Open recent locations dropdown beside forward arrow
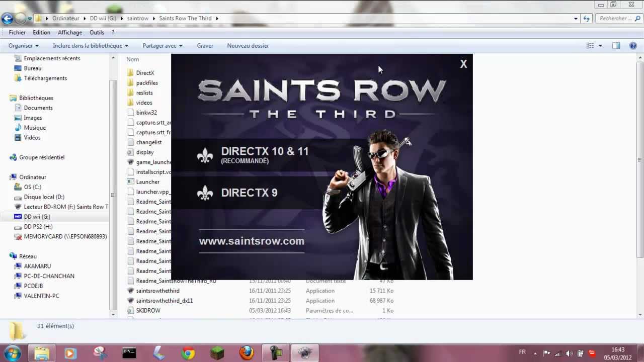Viewport: 644px width, 362px height. pyautogui.click(x=30, y=19)
